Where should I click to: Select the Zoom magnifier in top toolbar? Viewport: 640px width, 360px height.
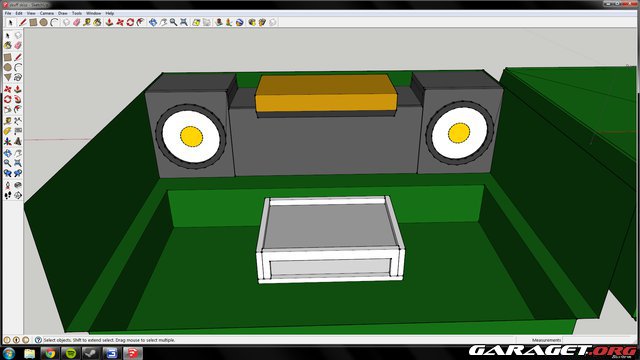[x=173, y=22]
